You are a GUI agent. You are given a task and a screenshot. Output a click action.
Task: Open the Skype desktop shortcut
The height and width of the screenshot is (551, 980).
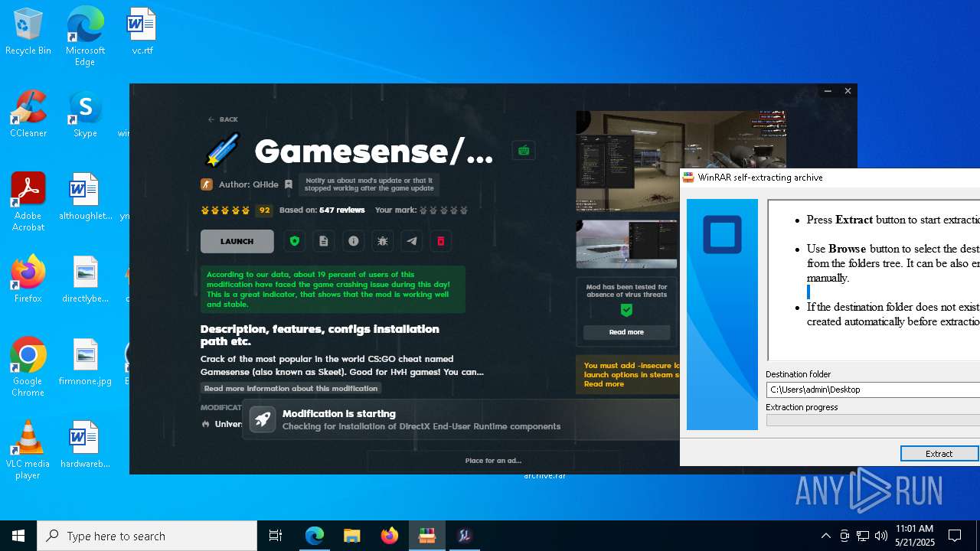click(85, 114)
